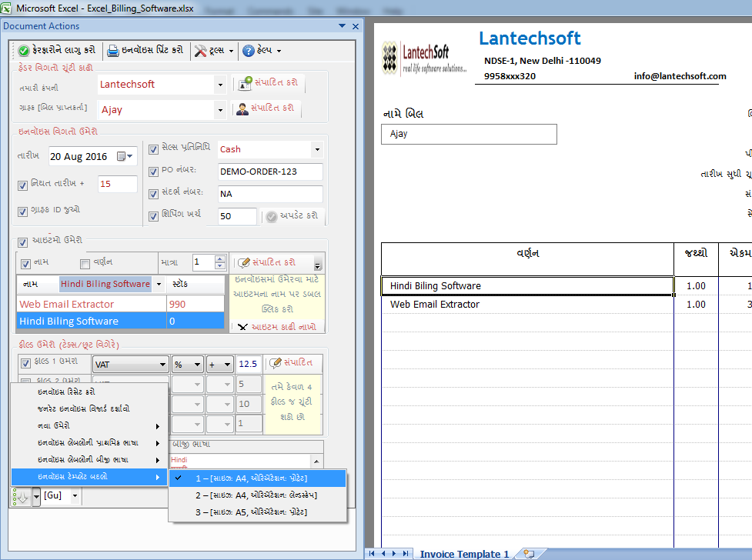Toggle the Field 1 add checkbox
The height and width of the screenshot is (560, 752).
point(26,364)
